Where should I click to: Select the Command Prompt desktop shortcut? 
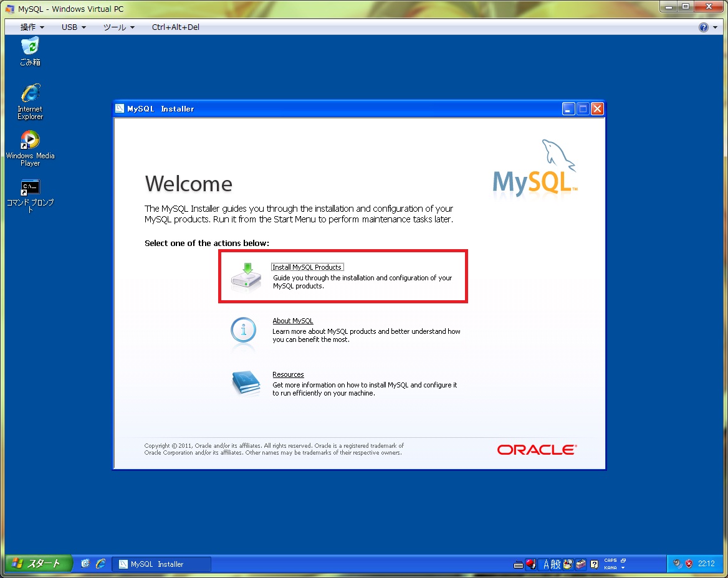click(30, 196)
